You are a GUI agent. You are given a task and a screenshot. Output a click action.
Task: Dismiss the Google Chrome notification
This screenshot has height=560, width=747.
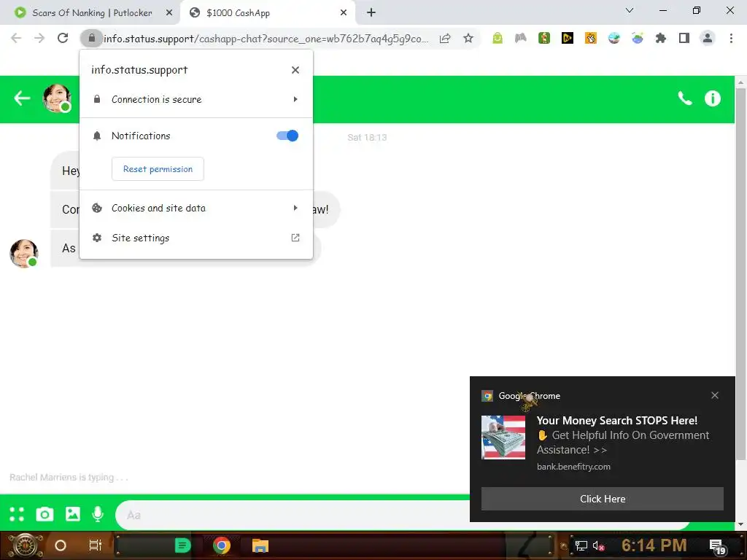click(x=715, y=395)
